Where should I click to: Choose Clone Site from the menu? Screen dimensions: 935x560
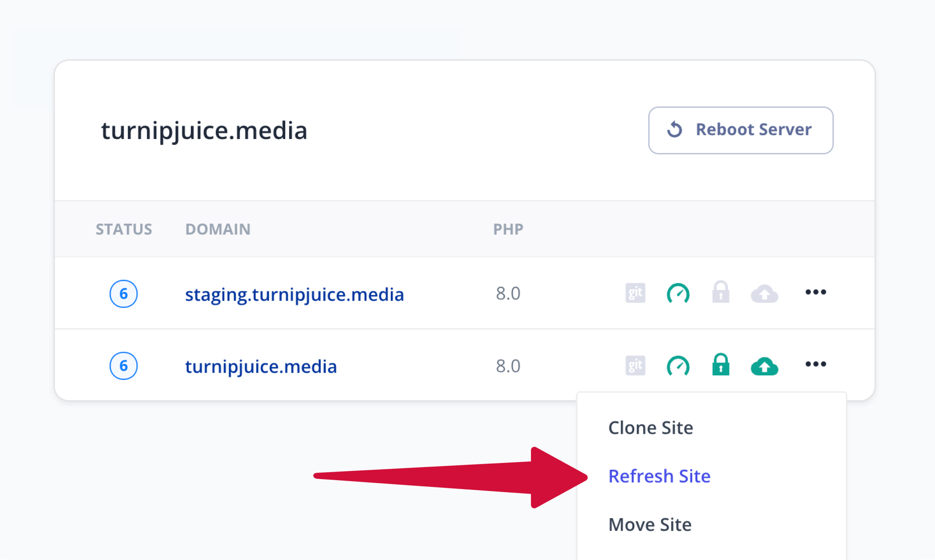[651, 428]
